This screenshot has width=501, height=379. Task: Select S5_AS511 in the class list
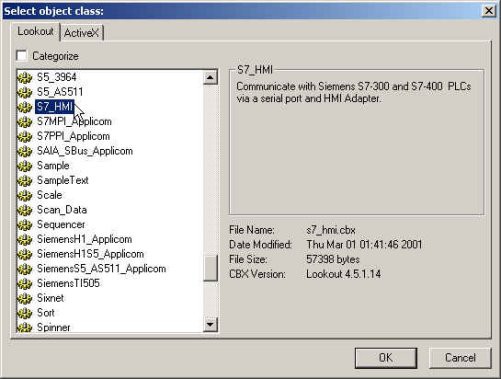click(60, 92)
